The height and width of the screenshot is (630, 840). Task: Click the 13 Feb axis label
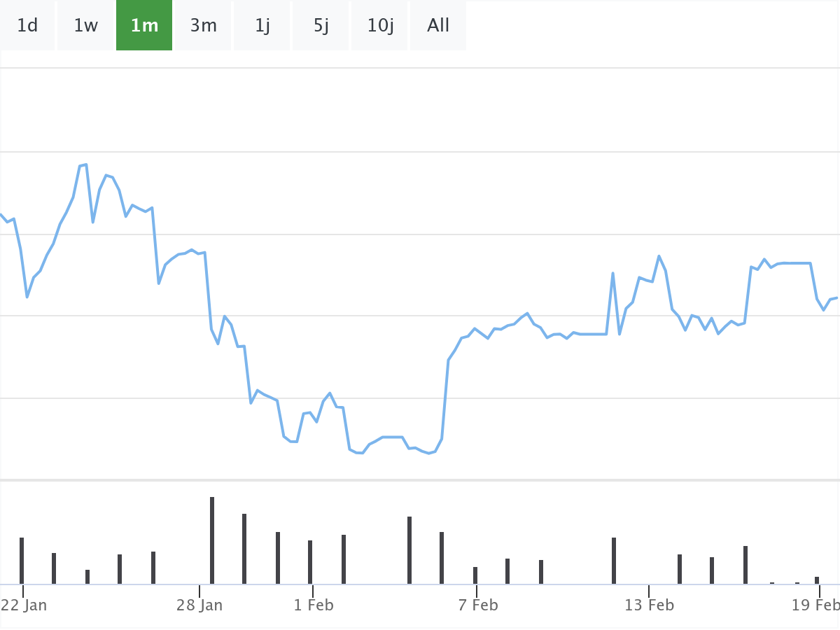coord(650,605)
